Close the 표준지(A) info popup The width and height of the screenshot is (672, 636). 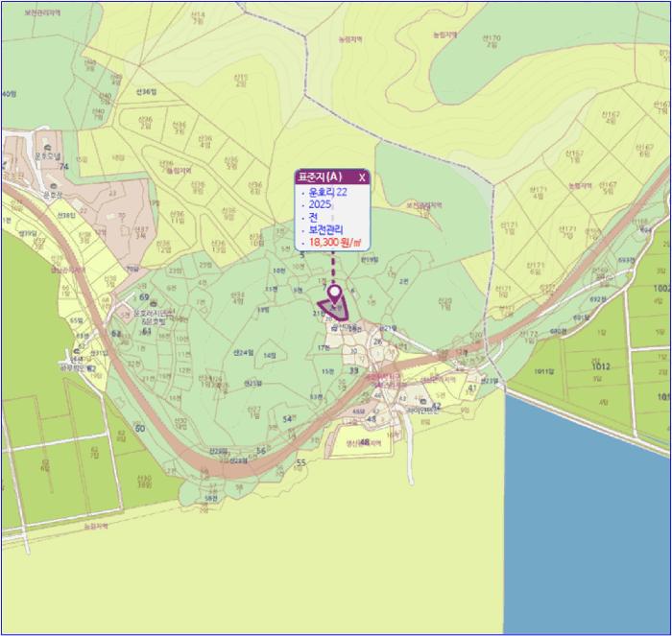point(362,177)
